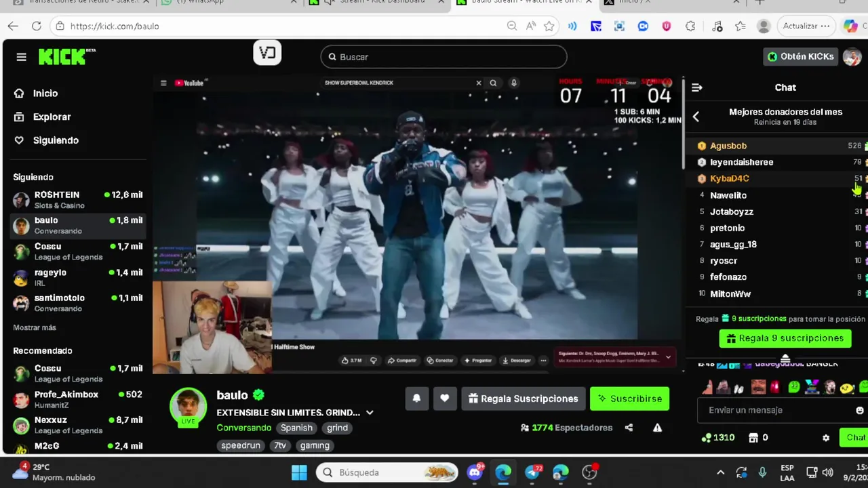
Task: Open the emoji picker in chat
Action: pyautogui.click(x=860, y=410)
